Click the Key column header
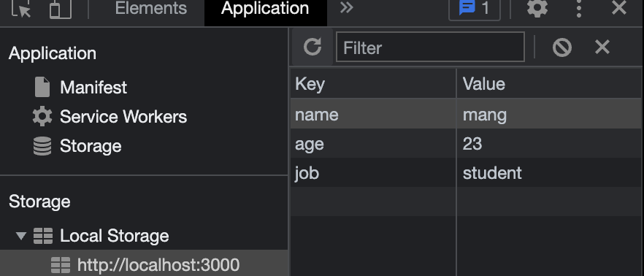 tap(373, 84)
